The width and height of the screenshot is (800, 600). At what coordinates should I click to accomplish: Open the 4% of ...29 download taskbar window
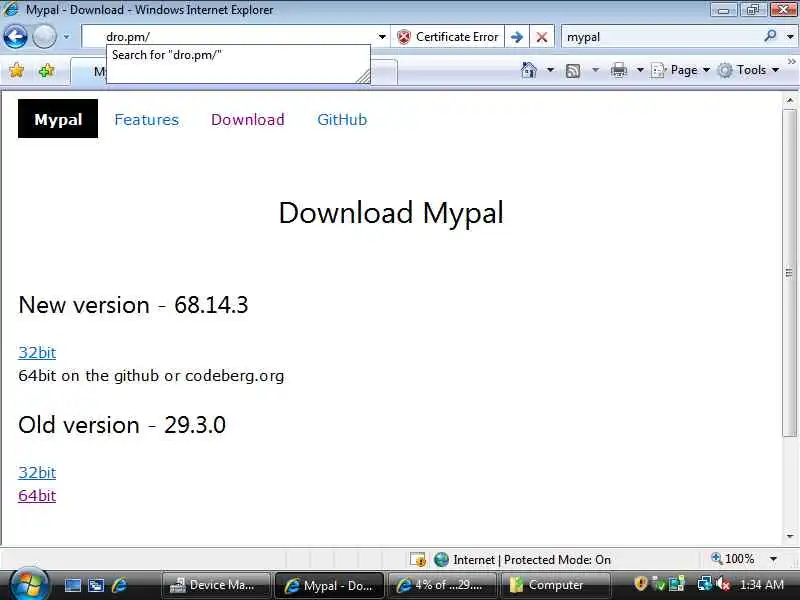(442, 585)
